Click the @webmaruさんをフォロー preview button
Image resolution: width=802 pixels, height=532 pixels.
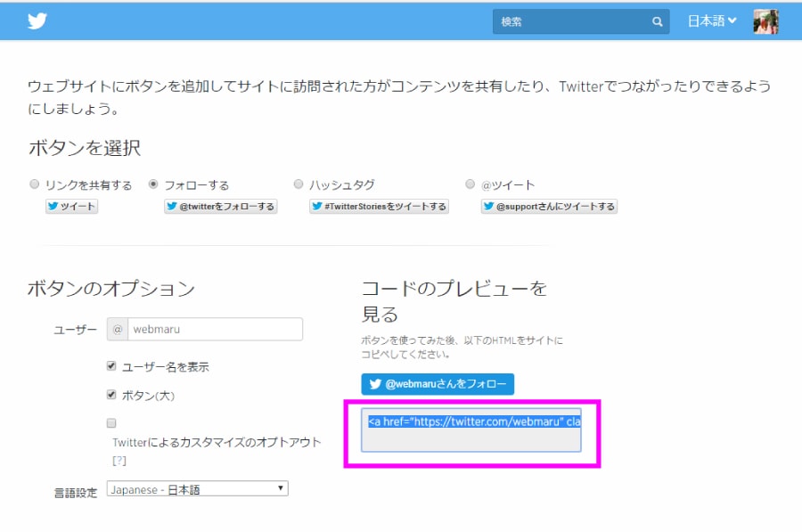point(438,384)
